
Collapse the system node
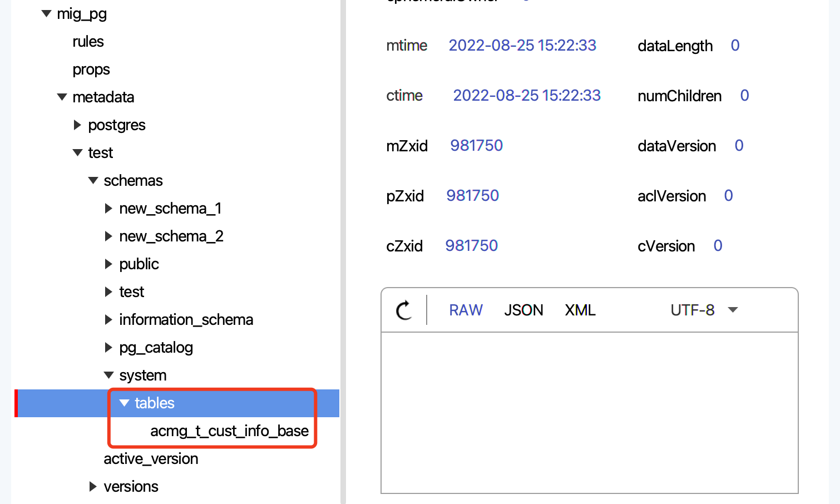coord(108,375)
